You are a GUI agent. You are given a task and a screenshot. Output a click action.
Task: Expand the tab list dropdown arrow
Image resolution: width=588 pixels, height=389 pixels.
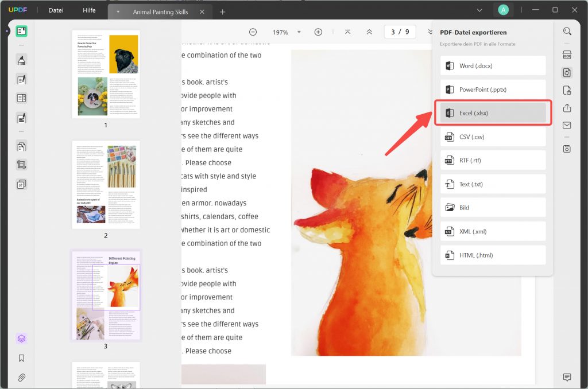pyautogui.click(x=118, y=12)
